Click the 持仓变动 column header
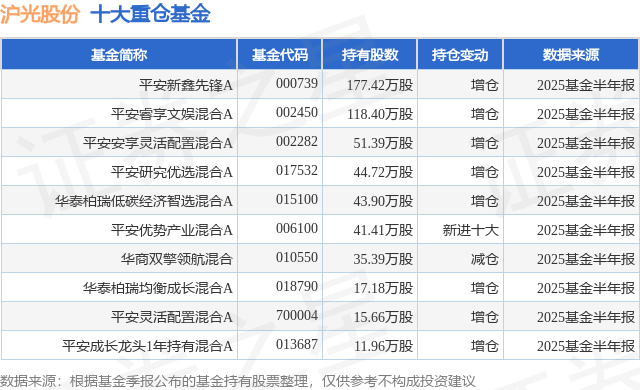Image resolution: width=640 pixels, height=390 pixels. (460, 55)
